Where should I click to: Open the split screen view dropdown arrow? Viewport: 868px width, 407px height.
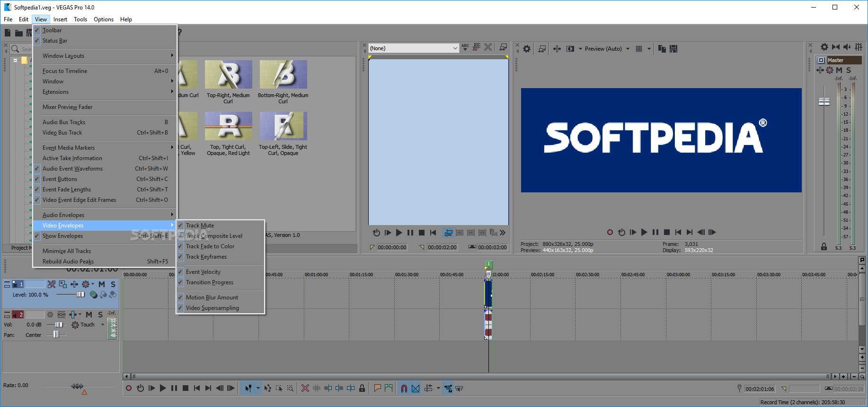(x=580, y=48)
